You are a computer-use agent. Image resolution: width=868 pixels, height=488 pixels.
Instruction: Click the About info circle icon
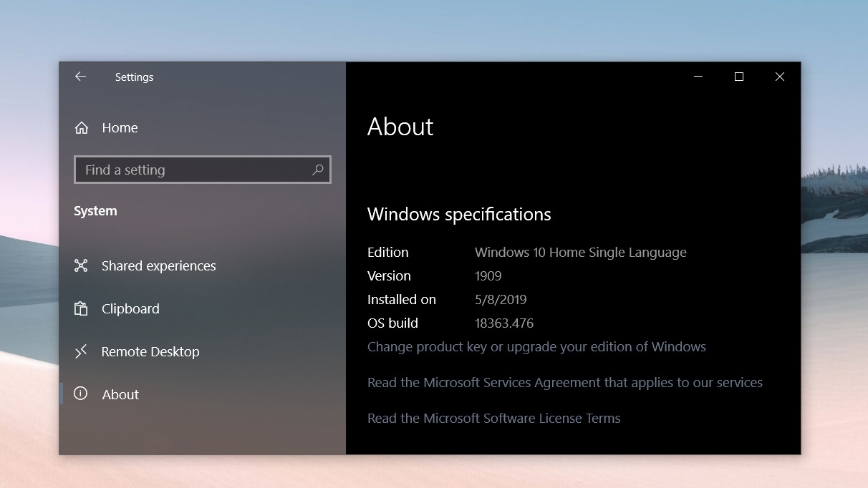click(81, 394)
